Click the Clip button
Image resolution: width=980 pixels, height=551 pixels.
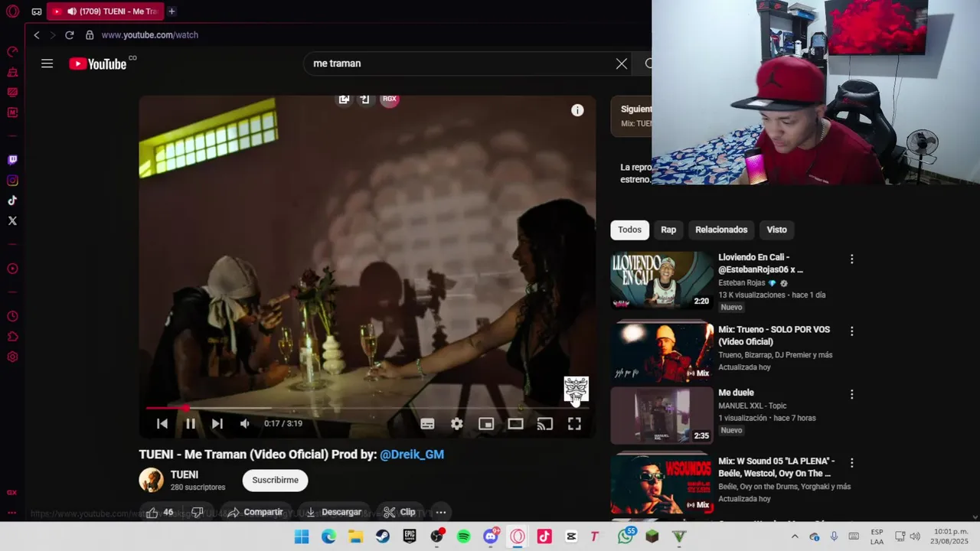click(400, 512)
